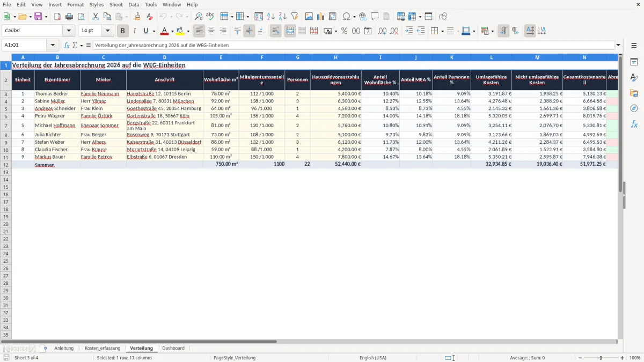Expand the formula bar
The width and height of the screenshot is (644, 362).
(x=618, y=45)
